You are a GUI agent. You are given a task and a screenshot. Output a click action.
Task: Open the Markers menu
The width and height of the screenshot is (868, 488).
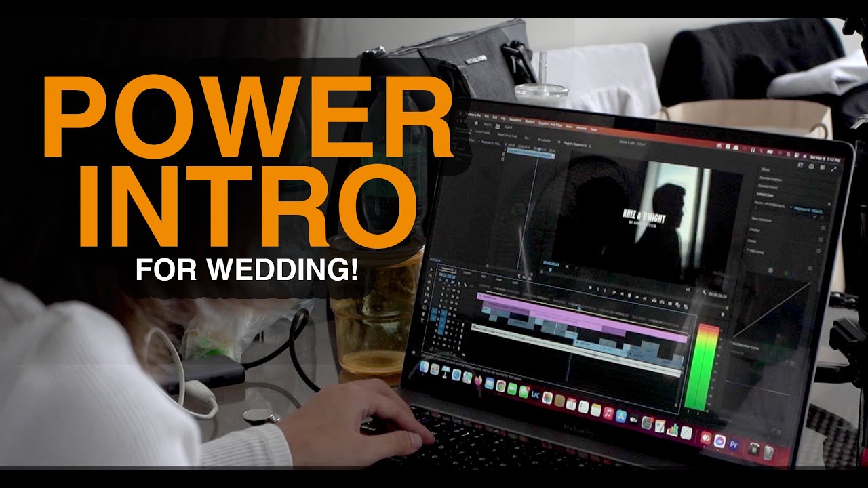[x=530, y=122]
